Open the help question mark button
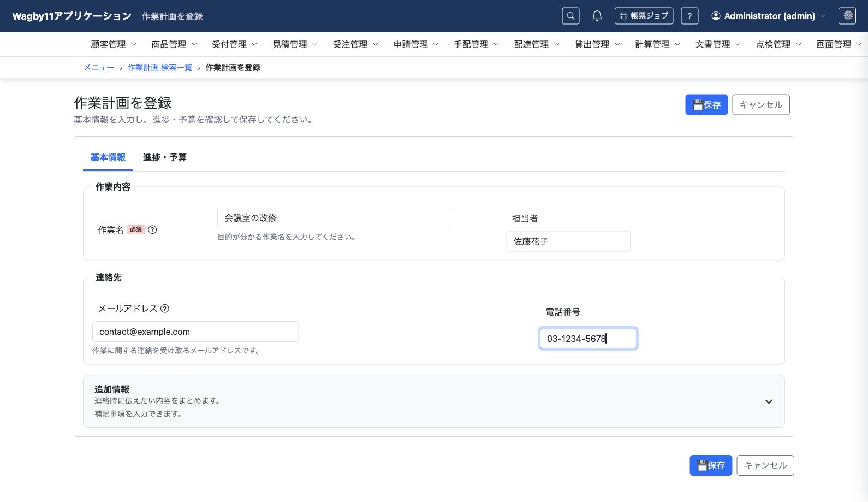 point(689,16)
